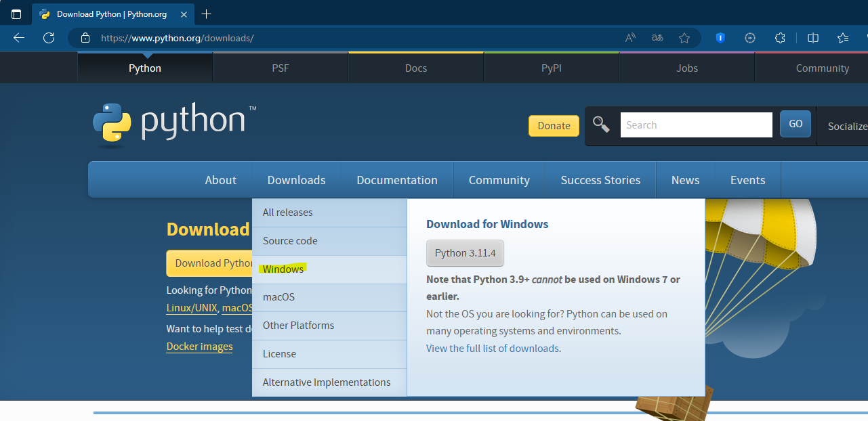
Task: Click the round extension icon beside Bitwarden
Action: pyautogui.click(x=750, y=38)
